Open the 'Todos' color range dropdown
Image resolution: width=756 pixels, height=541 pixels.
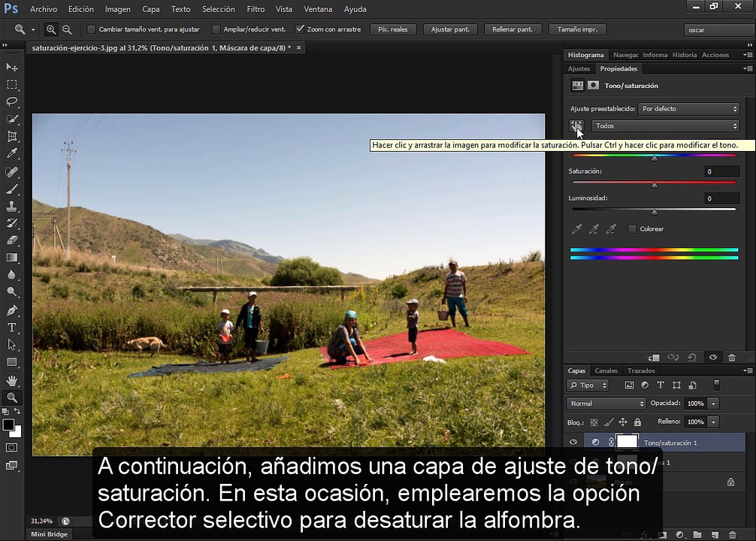tap(665, 125)
